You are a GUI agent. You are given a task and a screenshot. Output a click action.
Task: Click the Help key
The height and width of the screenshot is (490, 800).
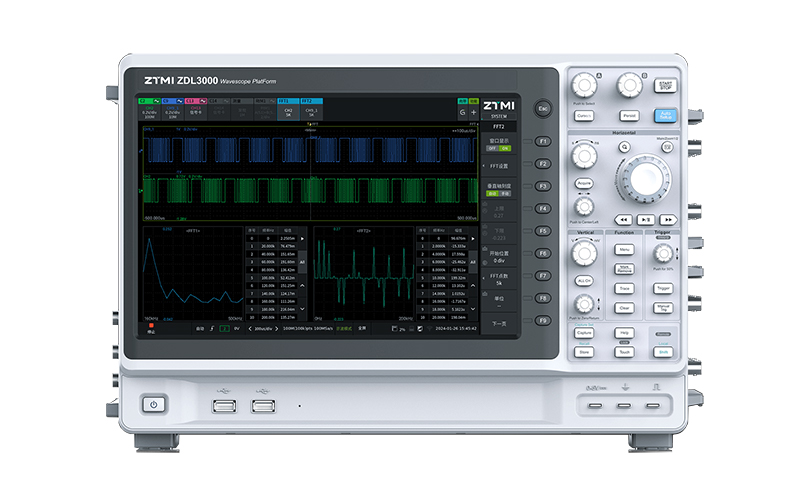624,333
